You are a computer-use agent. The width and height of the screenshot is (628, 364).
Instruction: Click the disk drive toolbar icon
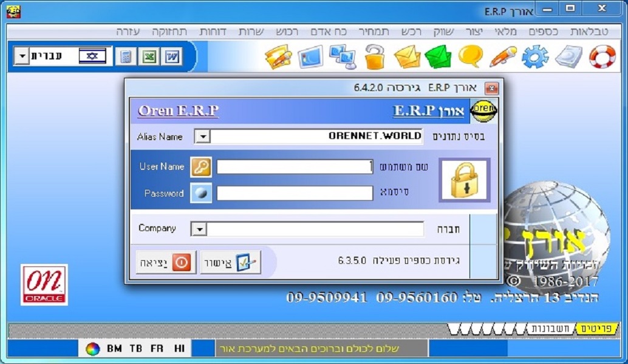tap(568, 57)
